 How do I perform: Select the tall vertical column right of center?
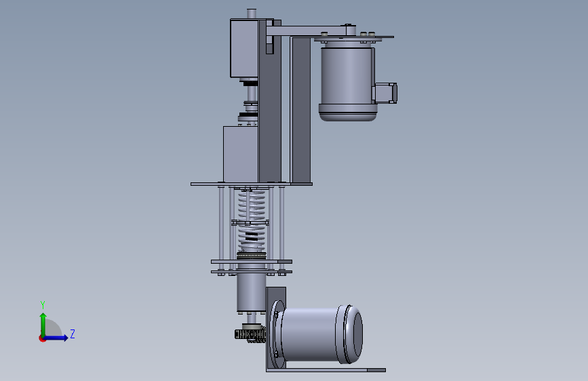click(300, 110)
